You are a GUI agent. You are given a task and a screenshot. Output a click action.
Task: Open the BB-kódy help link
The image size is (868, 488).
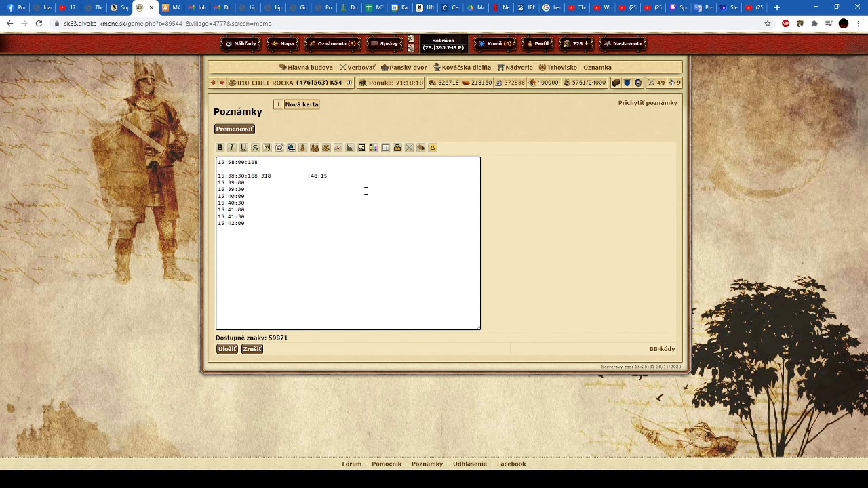click(x=662, y=349)
